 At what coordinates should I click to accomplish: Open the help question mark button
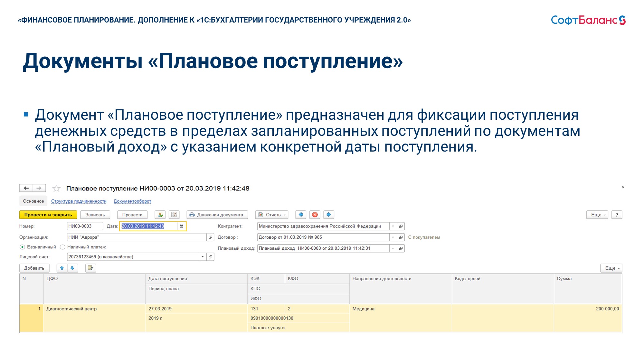(x=617, y=215)
